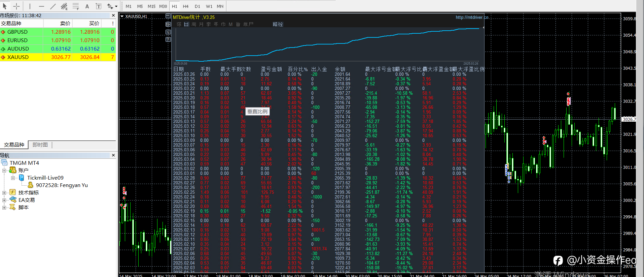
Task: Click the arrows objects icon
Action: click(x=110, y=6)
